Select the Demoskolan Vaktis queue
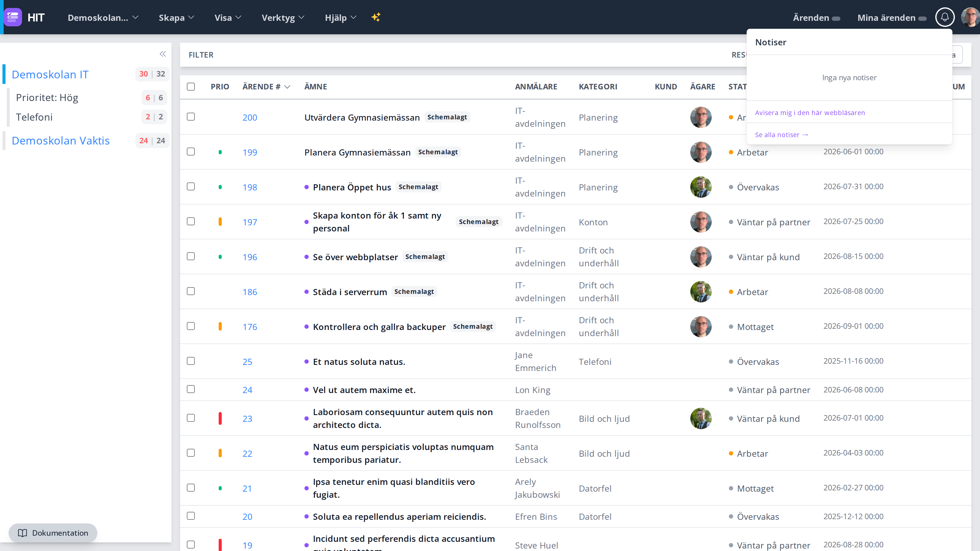This screenshot has width=980, height=551. 61,140
